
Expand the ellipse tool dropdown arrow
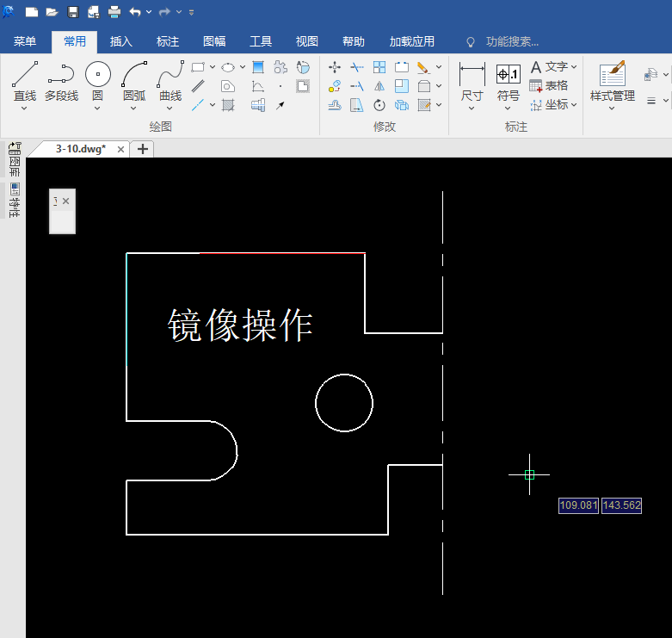pyautogui.click(x=243, y=67)
